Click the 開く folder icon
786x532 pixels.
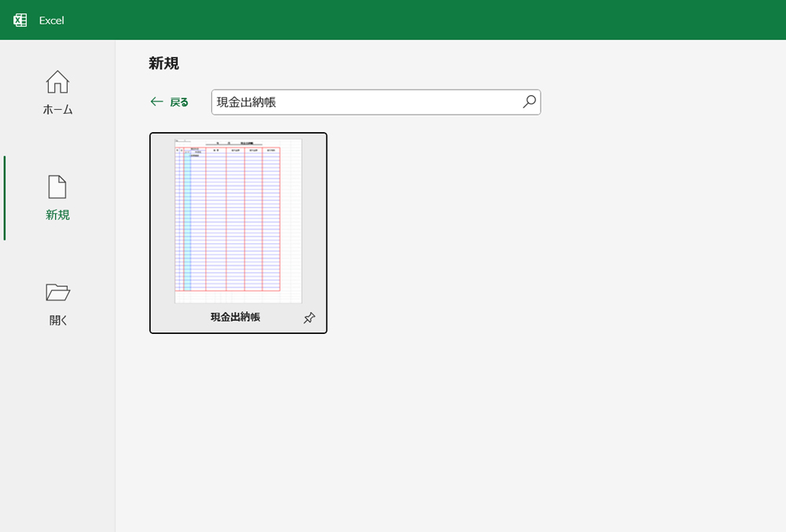coord(57,292)
